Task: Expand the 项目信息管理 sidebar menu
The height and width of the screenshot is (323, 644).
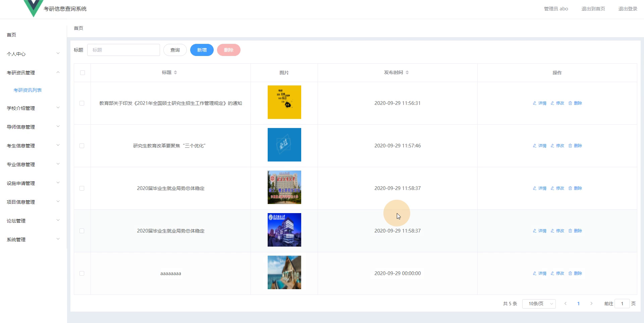Action: [33, 202]
